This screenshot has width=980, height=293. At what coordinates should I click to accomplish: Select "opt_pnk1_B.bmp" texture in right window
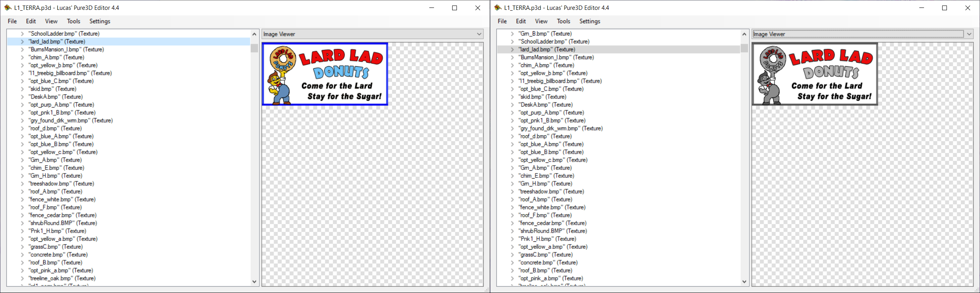[552, 120]
